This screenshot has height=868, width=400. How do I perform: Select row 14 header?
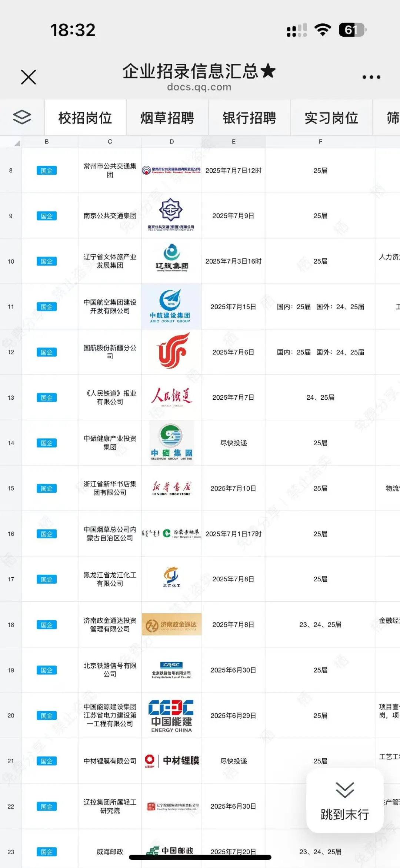(x=11, y=443)
